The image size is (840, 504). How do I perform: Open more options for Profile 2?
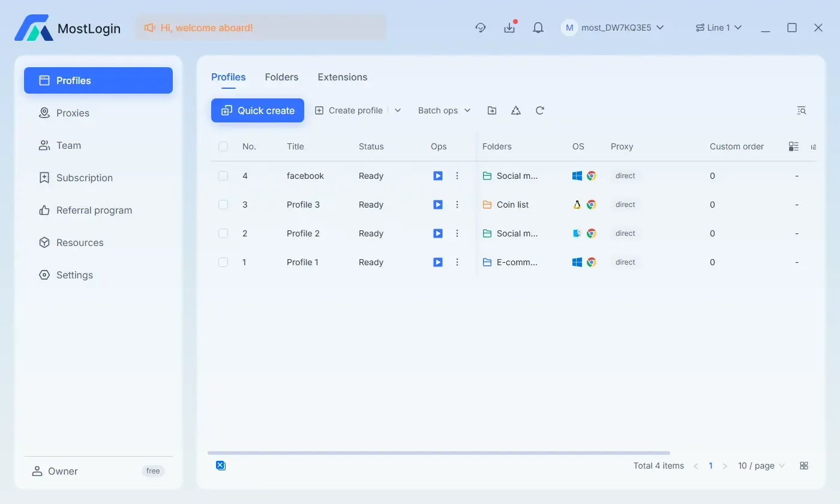[x=457, y=233]
